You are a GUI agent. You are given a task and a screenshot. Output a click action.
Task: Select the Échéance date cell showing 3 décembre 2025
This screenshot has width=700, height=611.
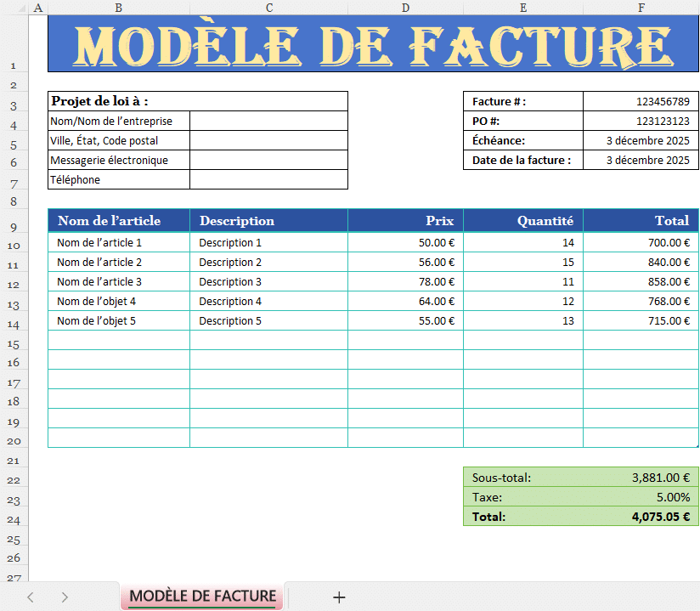(x=641, y=140)
